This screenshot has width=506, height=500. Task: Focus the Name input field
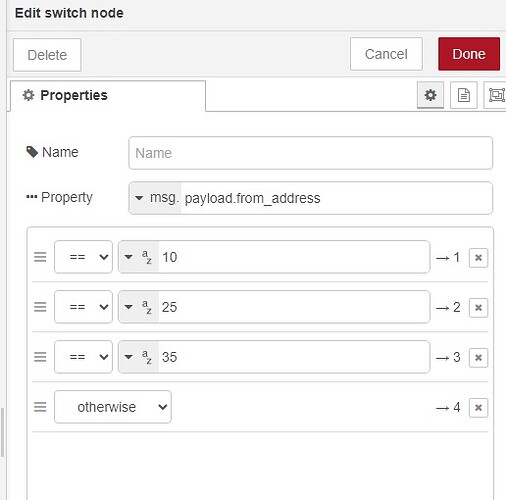pos(311,153)
